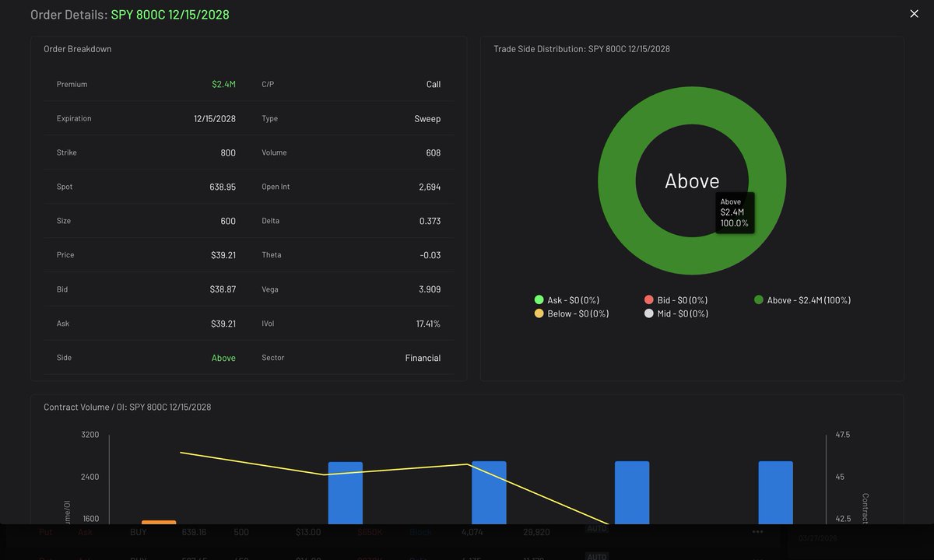Image resolution: width=934 pixels, height=560 pixels.
Task: Click the Order Breakdown panel heading
Action: click(x=78, y=49)
